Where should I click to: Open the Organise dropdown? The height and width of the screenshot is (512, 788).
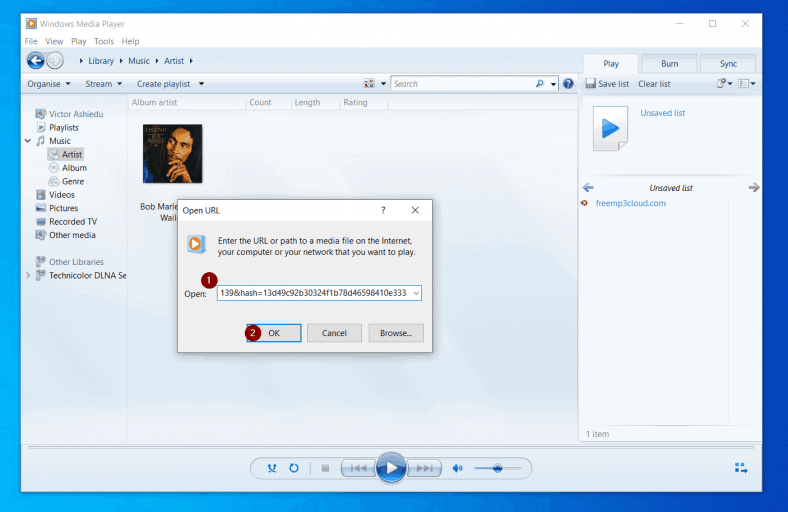tap(49, 84)
